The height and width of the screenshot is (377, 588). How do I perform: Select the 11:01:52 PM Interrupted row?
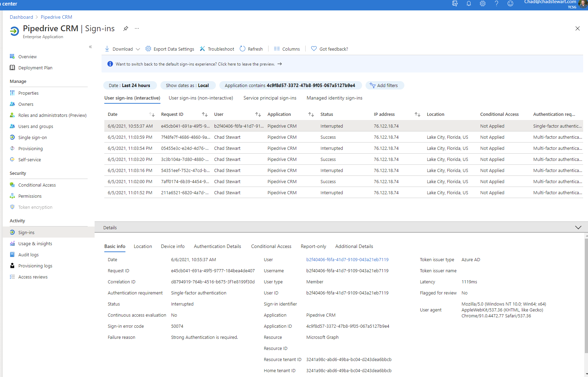pyautogui.click(x=343, y=192)
